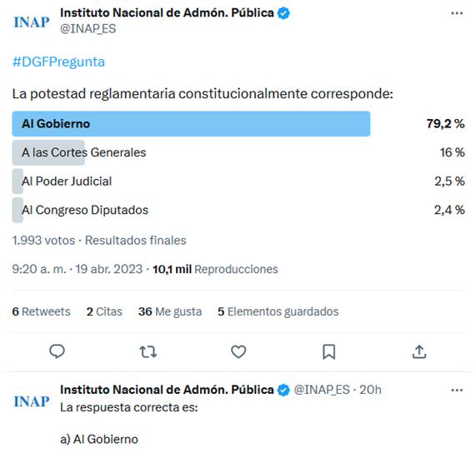Screen dimensions: 476x453
Task: Bookmark the tweet with the bookmark icon
Action: click(328, 351)
